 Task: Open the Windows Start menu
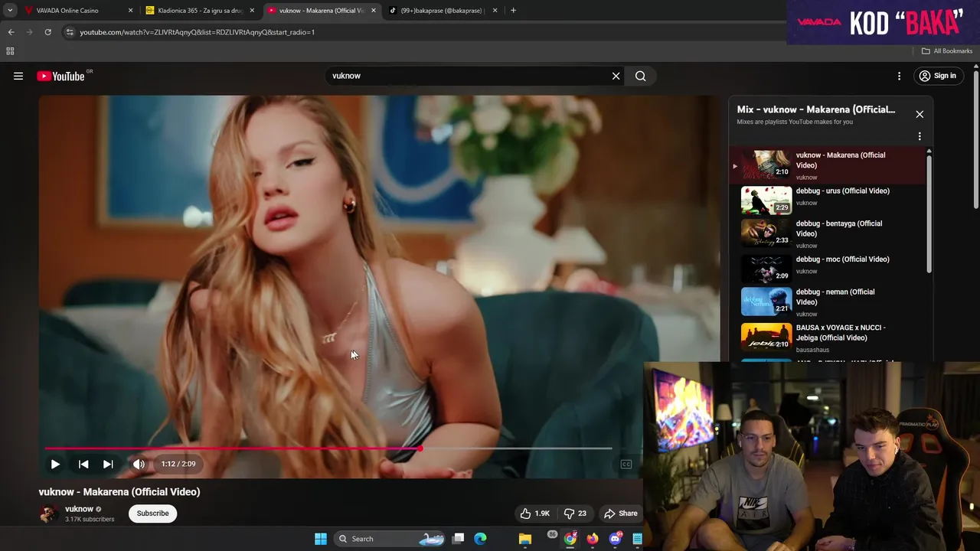(321, 539)
